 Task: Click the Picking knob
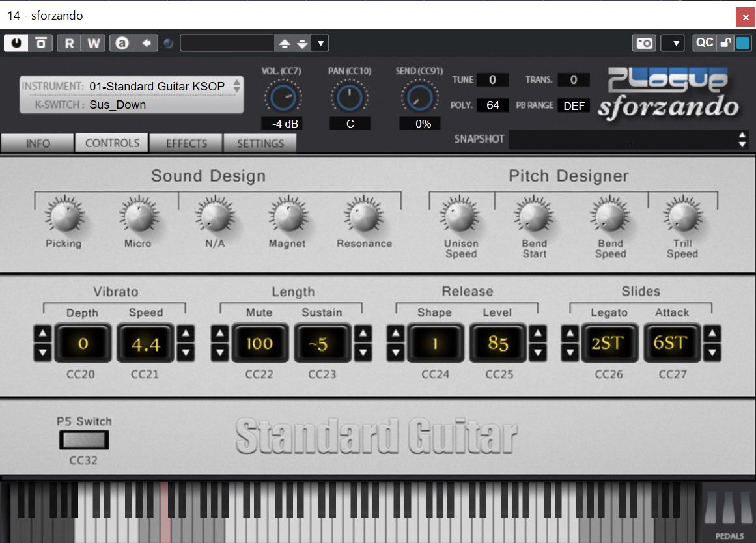tap(64, 216)
